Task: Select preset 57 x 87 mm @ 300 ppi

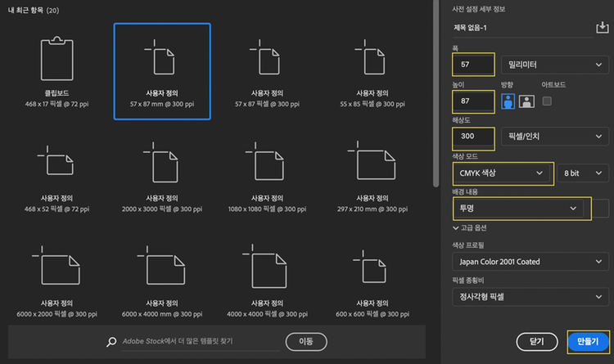Action: (x=162, y=71)
